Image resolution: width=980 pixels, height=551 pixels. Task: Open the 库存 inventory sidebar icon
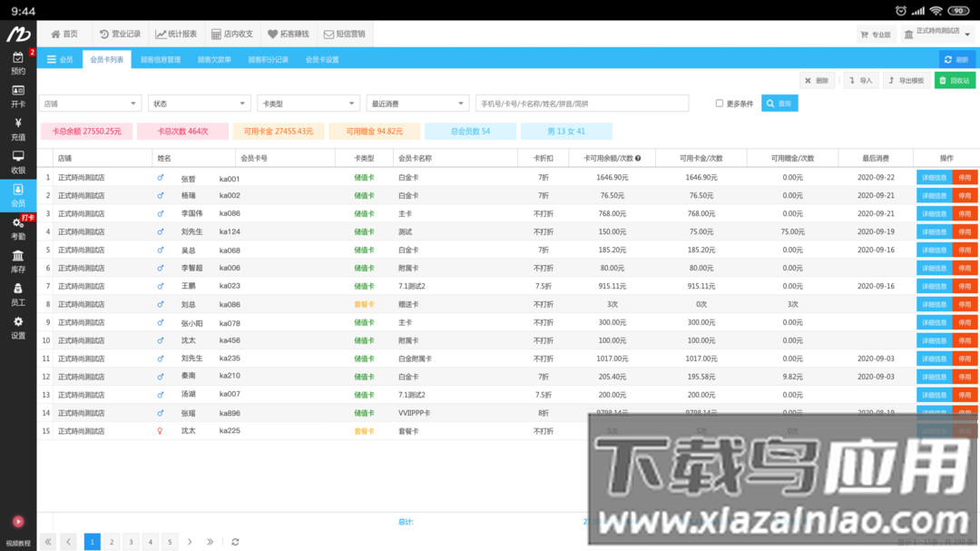point(18,261)
